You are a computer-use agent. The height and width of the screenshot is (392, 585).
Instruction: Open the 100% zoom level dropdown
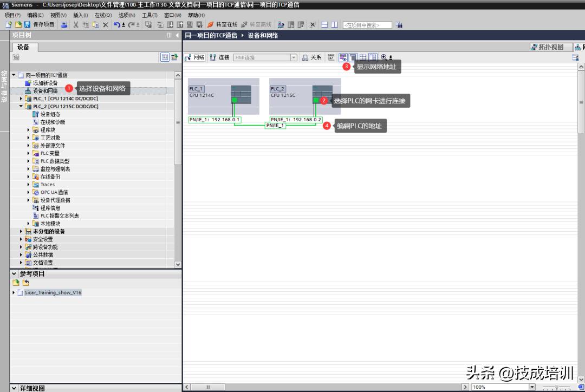click(x=532, y=387)
